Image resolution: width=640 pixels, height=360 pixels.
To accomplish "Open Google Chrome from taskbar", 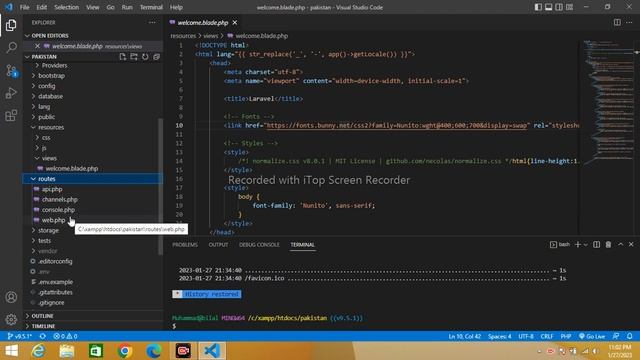I will [125, 351].
